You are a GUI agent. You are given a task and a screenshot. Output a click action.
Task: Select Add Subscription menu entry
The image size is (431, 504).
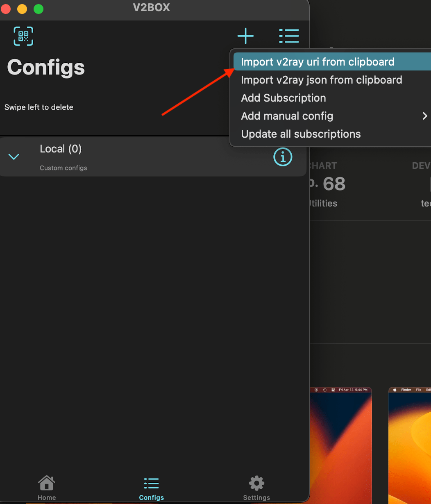tap(332, 98)
